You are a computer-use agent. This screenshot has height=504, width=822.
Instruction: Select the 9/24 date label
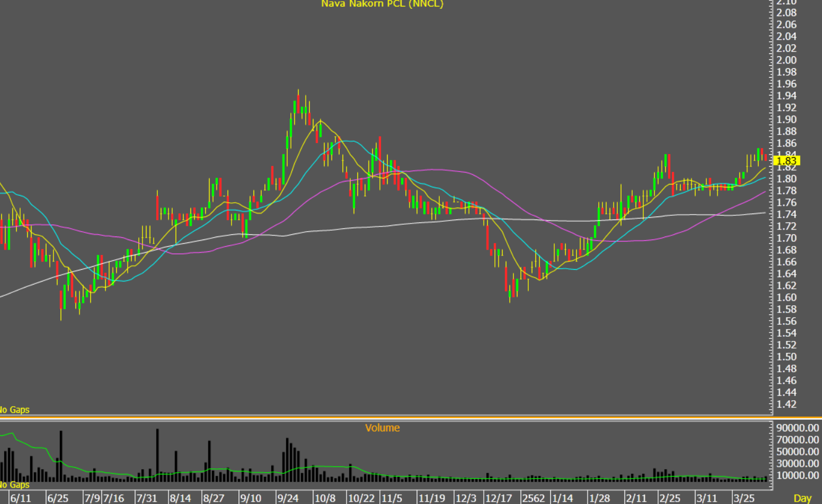287,498
